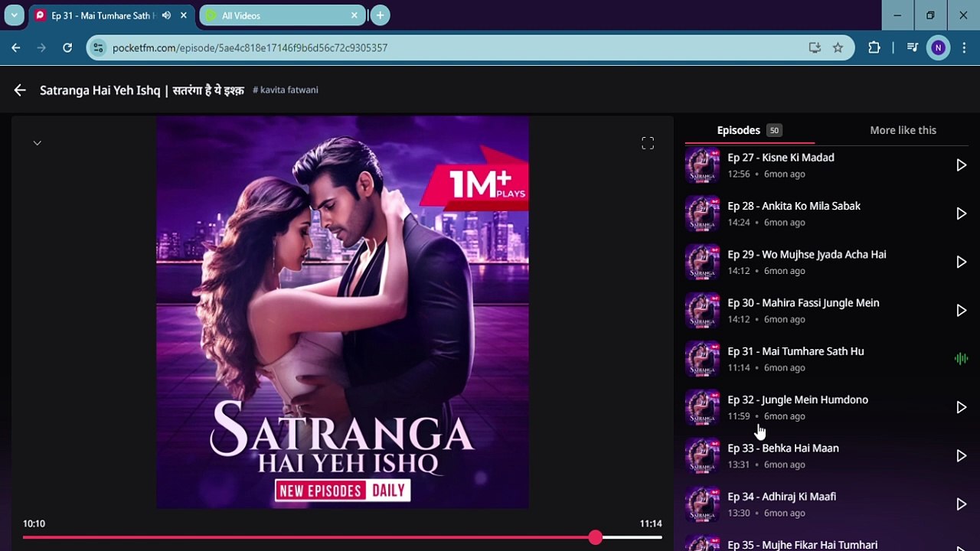Viewport: 980px width, 551px height.
Task: Switch to the Episodes tab
Action: 749,130
